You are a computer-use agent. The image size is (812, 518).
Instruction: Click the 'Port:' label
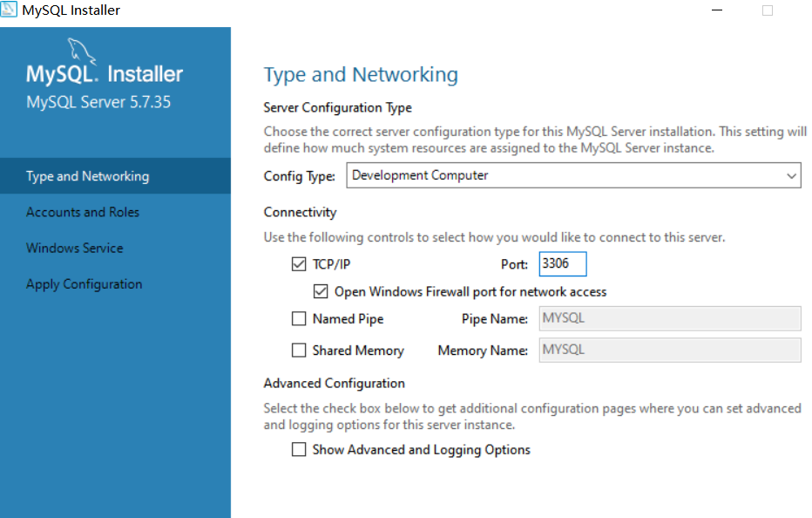click(514, 264)
